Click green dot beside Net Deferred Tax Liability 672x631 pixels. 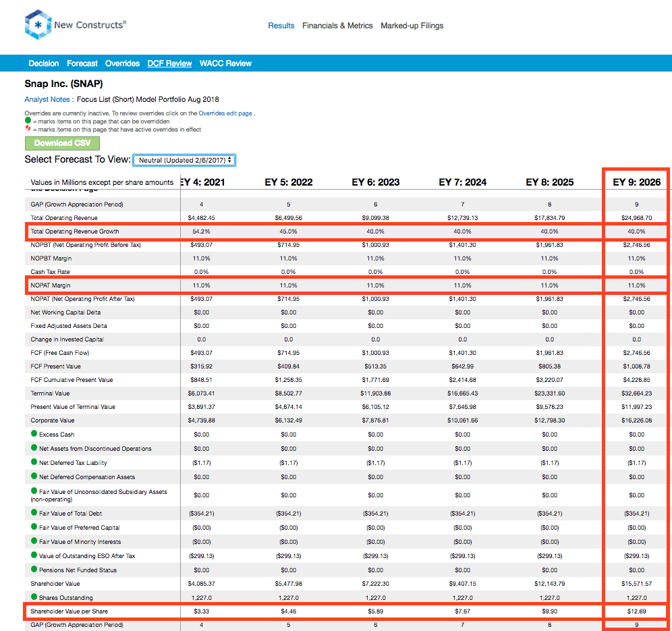coord(34,462)
